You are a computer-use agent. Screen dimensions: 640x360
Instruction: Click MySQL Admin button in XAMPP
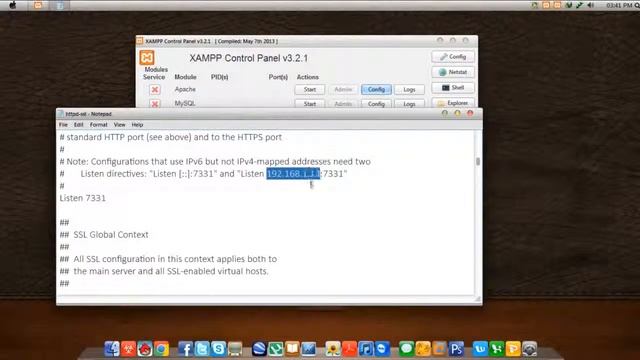(x=343, y=104)
